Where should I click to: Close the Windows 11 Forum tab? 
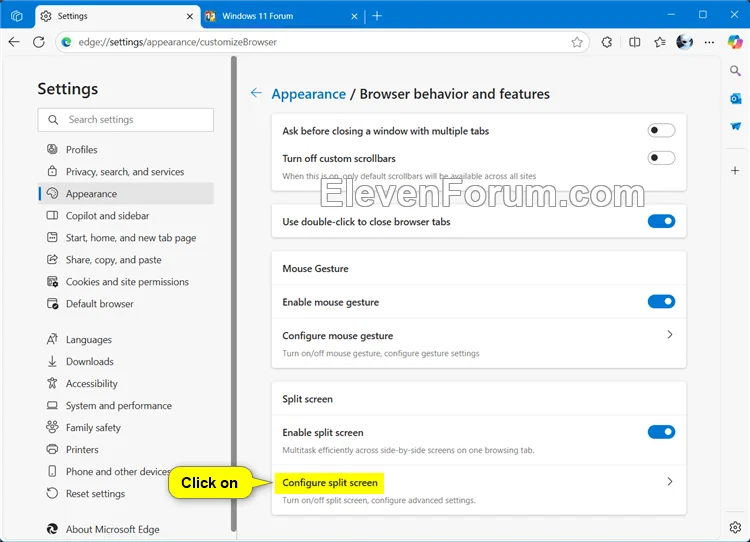pyautogui.click(x=354, y=16)
